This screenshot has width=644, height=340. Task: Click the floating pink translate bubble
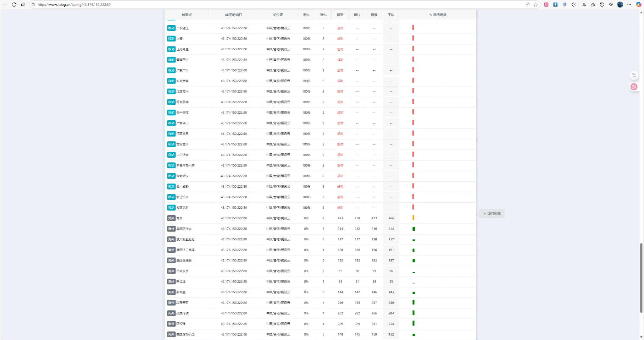(x=634, y=87)
